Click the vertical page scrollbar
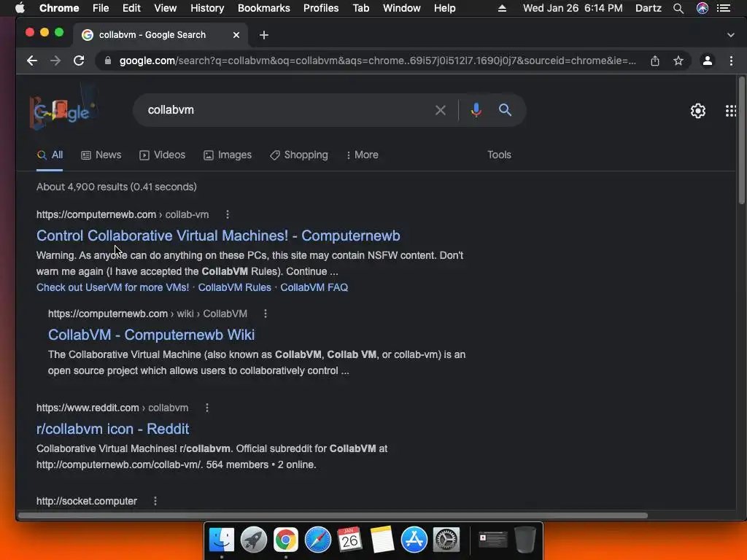 click(742, 141)
